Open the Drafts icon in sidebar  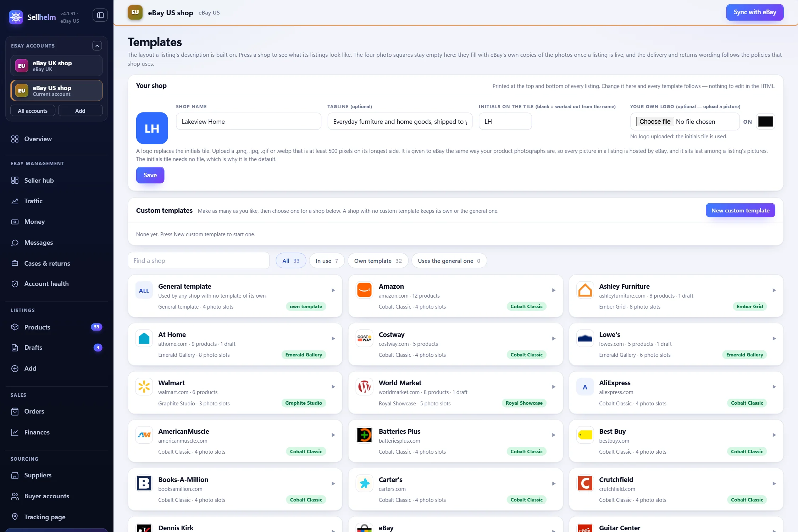(15, 348)
